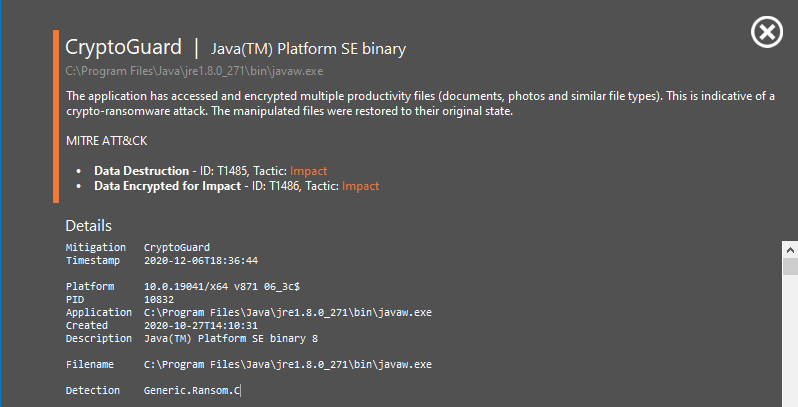798x407 pixels.
Task: Click the PID value 10832
Action: coord(159,299)
